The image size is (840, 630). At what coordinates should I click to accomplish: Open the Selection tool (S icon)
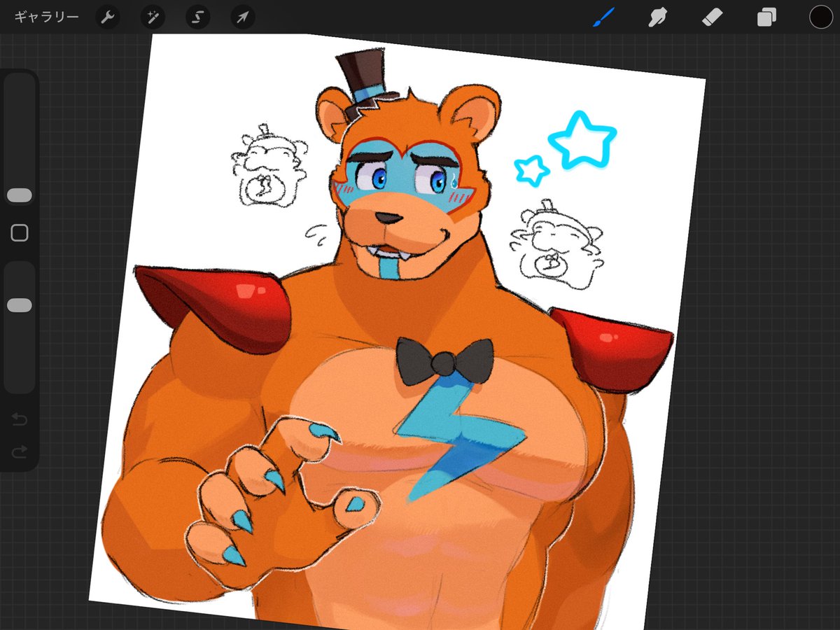[x=197, y=17]
